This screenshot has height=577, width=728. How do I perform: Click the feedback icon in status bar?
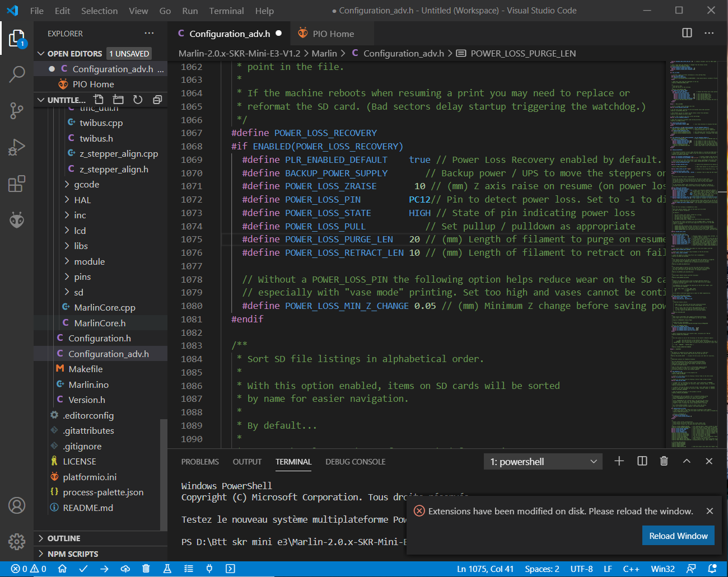[691, 569]
